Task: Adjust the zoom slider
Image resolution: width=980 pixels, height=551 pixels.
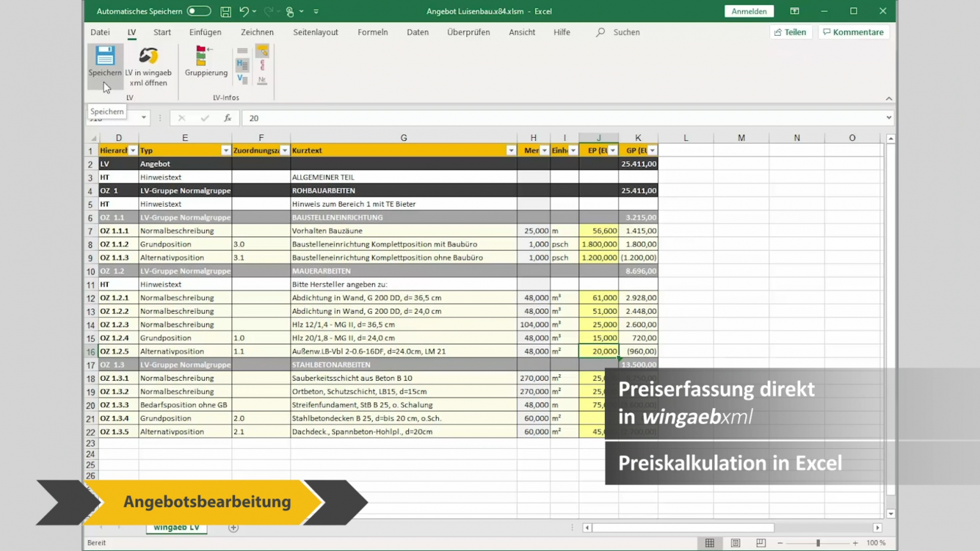Action: pyautogui.click(x=817, y=543)
